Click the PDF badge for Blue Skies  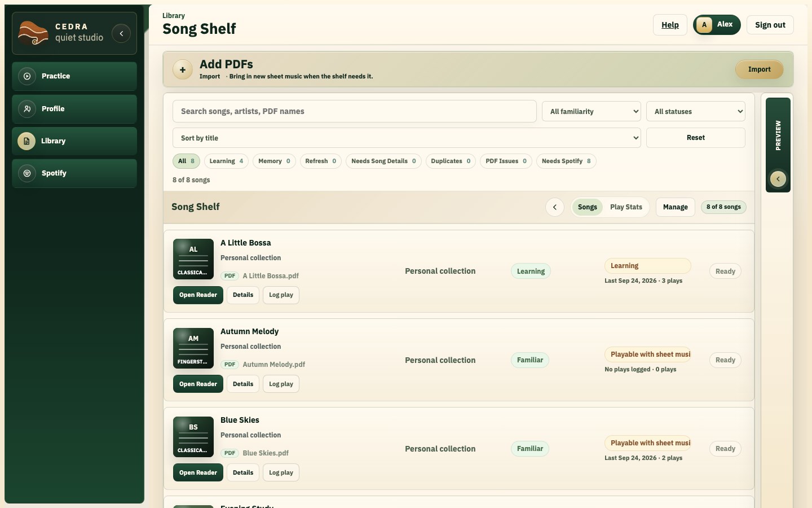point(230,453)
